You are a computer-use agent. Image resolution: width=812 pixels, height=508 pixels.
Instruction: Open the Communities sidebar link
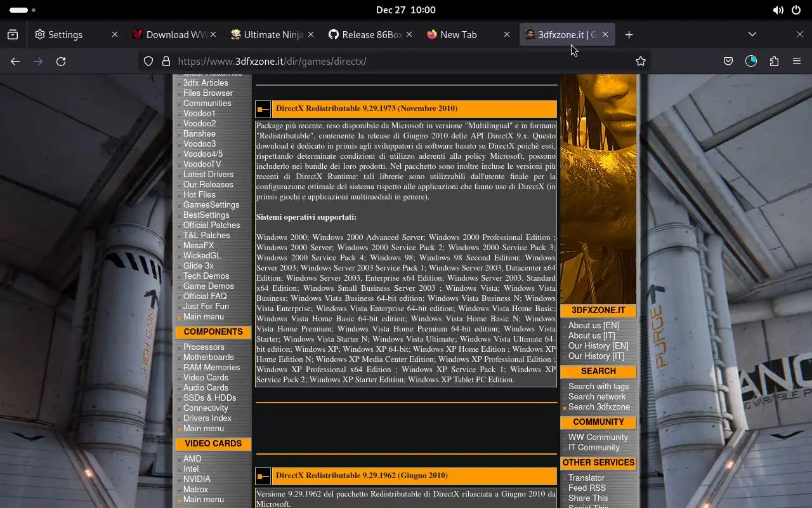point(207,104)
